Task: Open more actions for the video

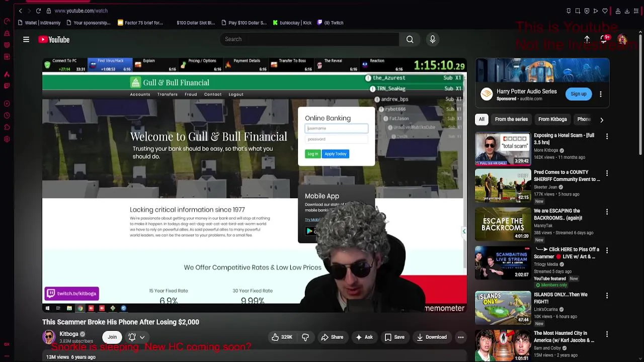Action: 461,337
